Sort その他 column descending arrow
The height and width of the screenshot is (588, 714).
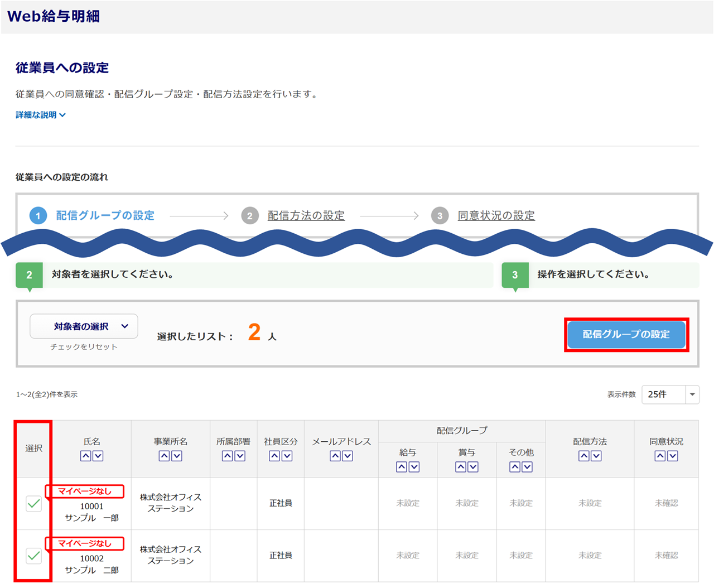[527, 467]
